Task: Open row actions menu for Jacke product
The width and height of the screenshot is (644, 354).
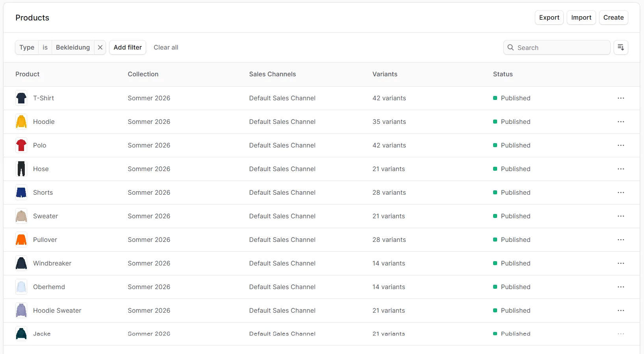Action: 621,334
